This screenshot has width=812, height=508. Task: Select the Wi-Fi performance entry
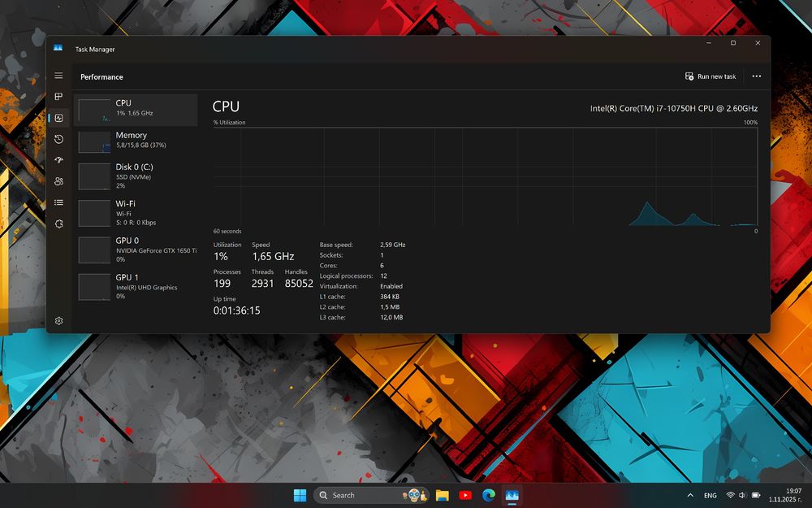point(136,212)
